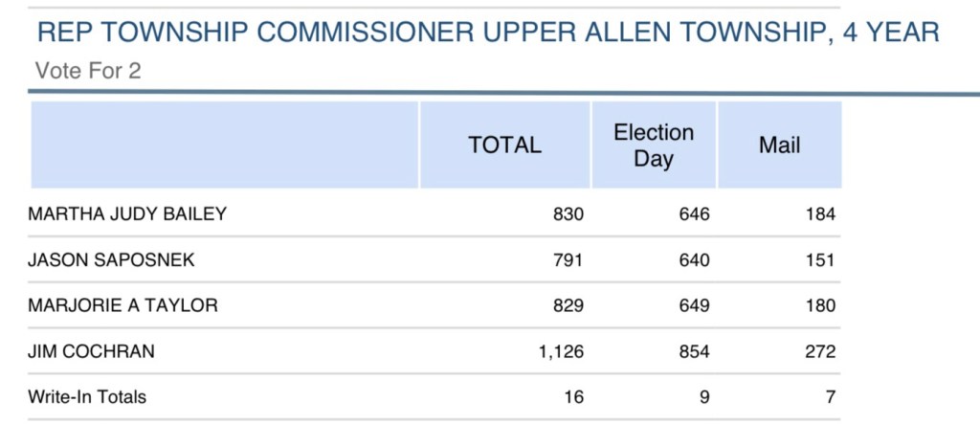The width and height of the screenshot is (980, 424).
Task: Click Jason Saposnek's total of 791
Action: pos(568,260)
